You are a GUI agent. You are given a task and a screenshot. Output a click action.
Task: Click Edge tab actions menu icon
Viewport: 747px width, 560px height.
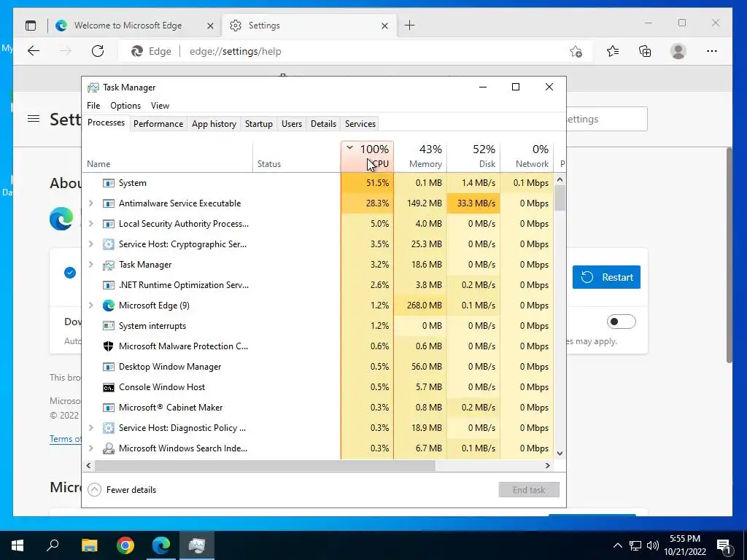(x=31, y=26)
